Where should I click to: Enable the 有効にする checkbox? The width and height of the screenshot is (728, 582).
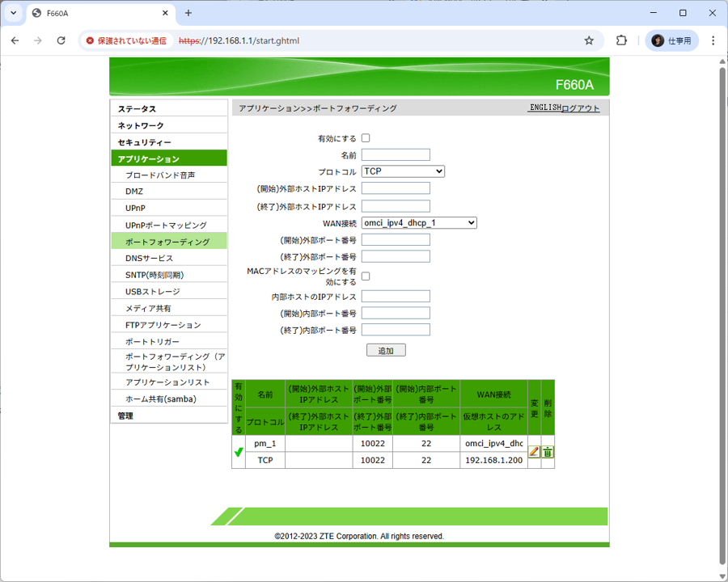[366, 138]
